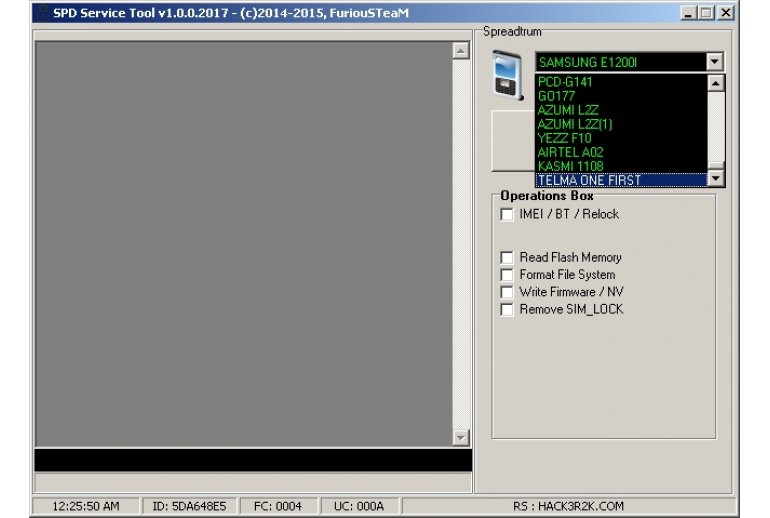Click the UC: 000A status entry
The image size is (770, 518).
pos(359,506)
